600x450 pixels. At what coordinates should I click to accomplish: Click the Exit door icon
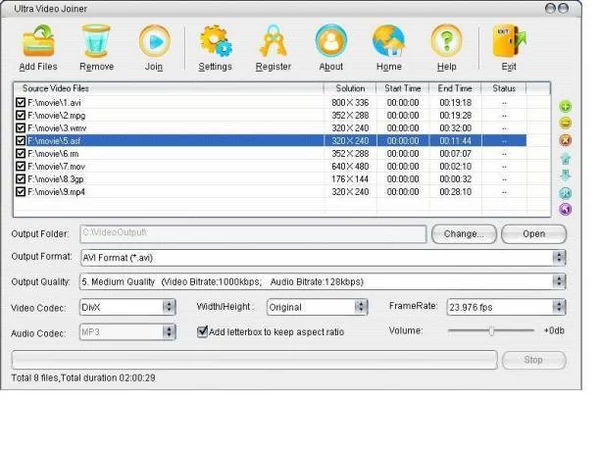click(509, 41)
